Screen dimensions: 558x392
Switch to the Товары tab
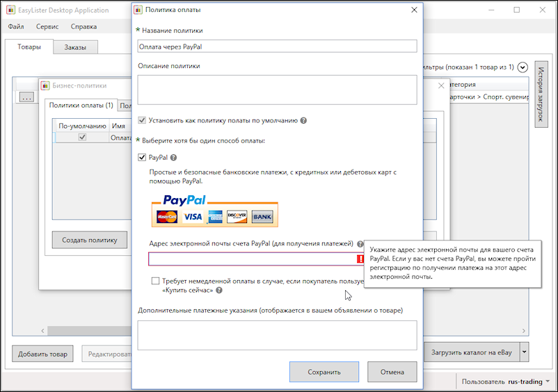(29, 47)
